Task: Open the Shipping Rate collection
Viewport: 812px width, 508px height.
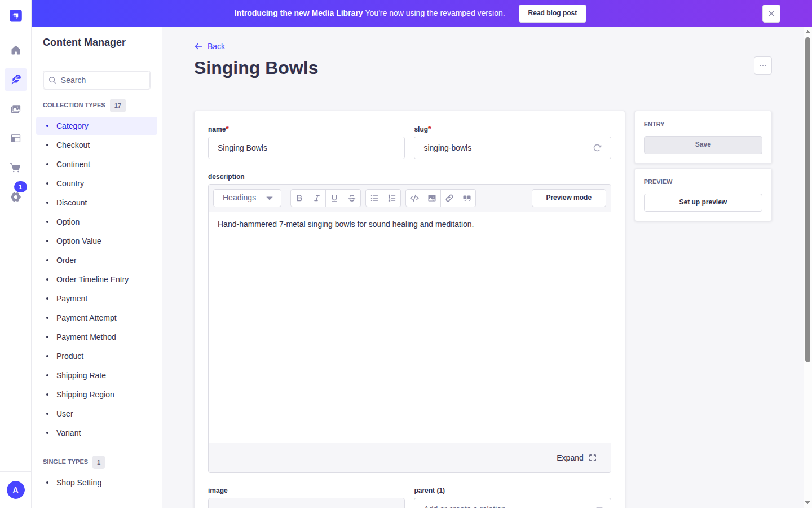Action: (x=96, y=375)
